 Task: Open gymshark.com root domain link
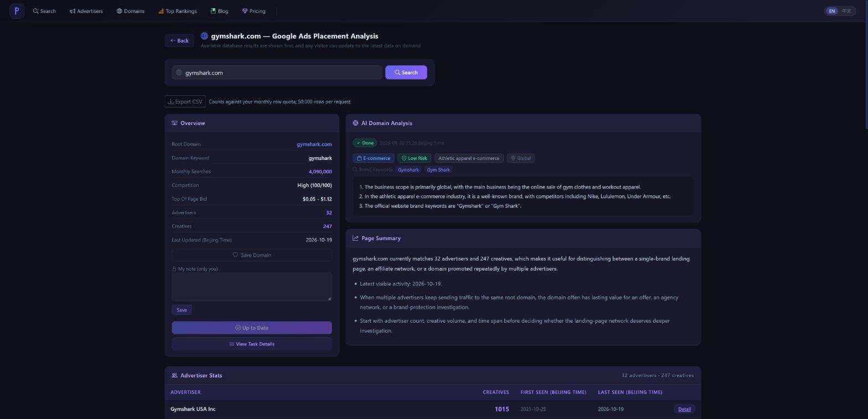[314, 144]
